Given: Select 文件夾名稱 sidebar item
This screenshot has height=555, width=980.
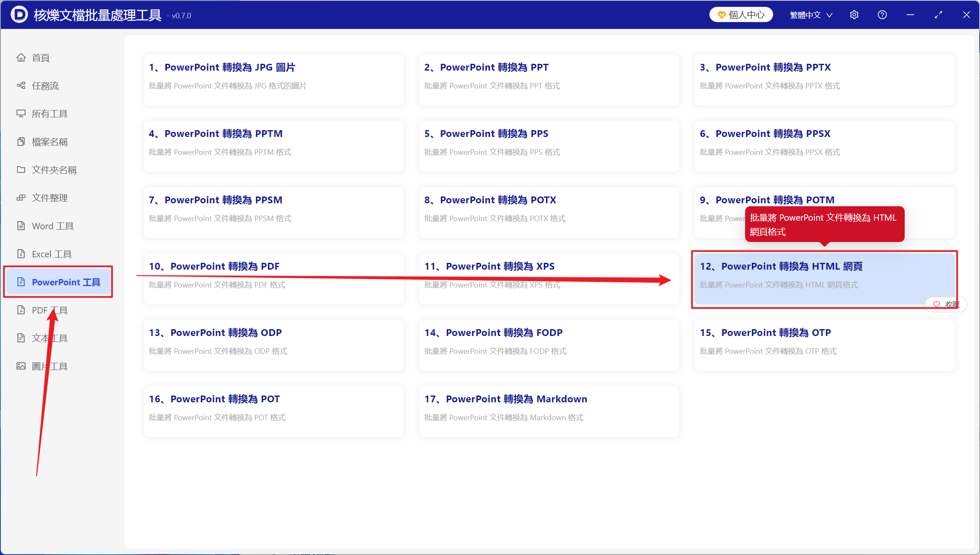Looking at the screenshot, I should [x=58, y=170].
